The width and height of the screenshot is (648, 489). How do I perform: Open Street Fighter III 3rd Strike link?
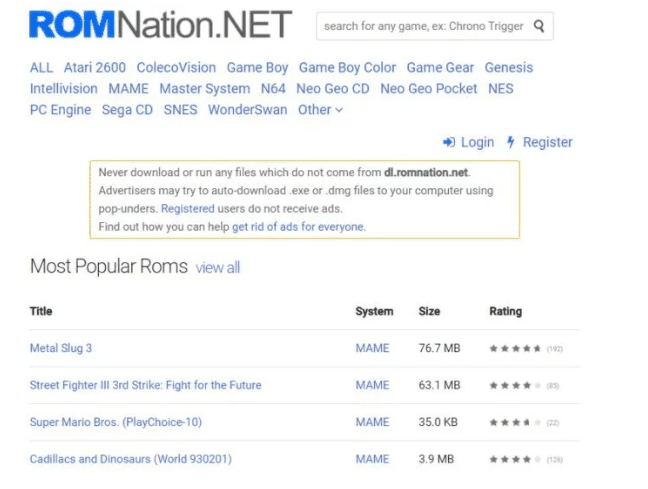[145, 385]
